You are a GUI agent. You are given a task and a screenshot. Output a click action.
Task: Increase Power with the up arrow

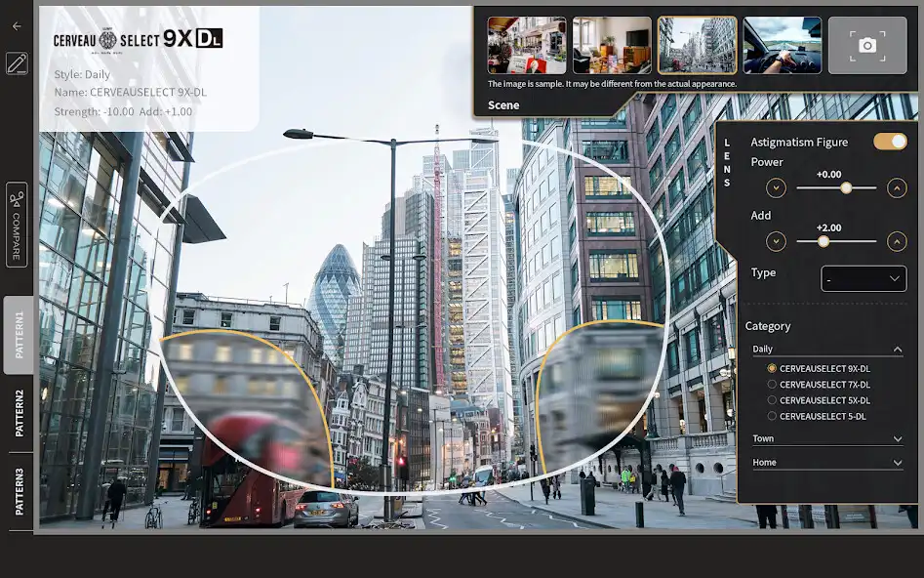(897, 188)
